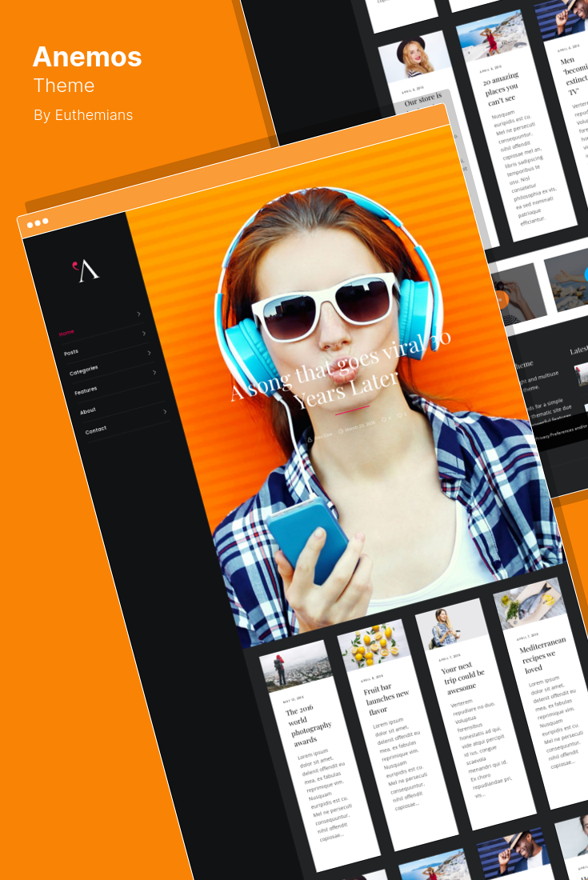The height and width of the screenshot is (880, 588).
Task: Click 'Latest' heading in back window footer
Action: tap(578, 350)
